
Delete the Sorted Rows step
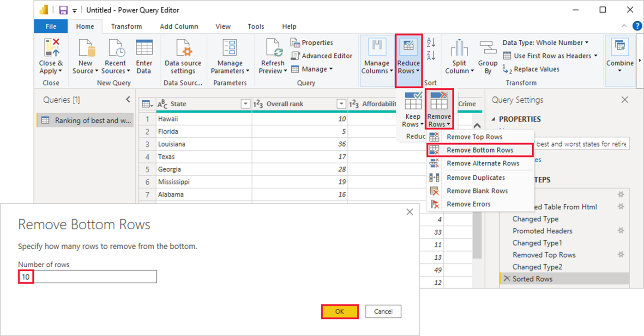point(506,279)
